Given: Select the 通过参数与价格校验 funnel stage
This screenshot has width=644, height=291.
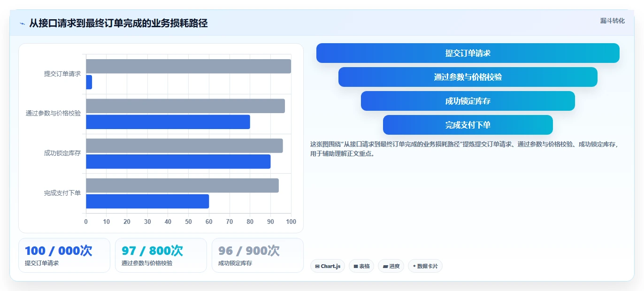Looking at the screenshot, I should click(468, 77).
